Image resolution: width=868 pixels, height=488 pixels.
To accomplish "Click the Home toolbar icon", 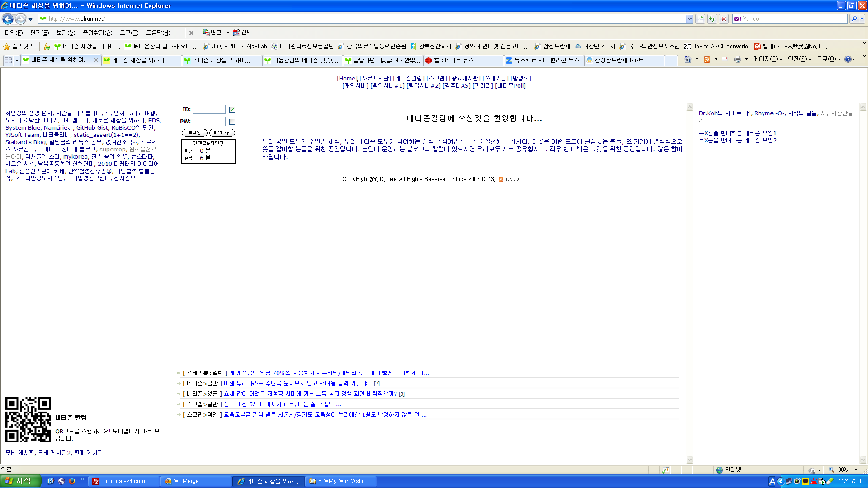I will (x=688, y=59).
